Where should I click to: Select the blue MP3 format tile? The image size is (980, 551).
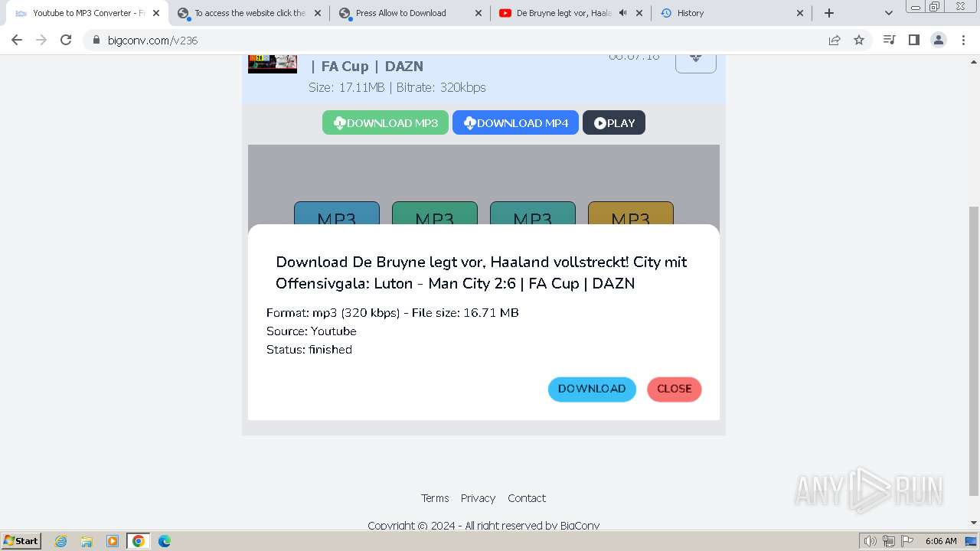tap(337, 214)
